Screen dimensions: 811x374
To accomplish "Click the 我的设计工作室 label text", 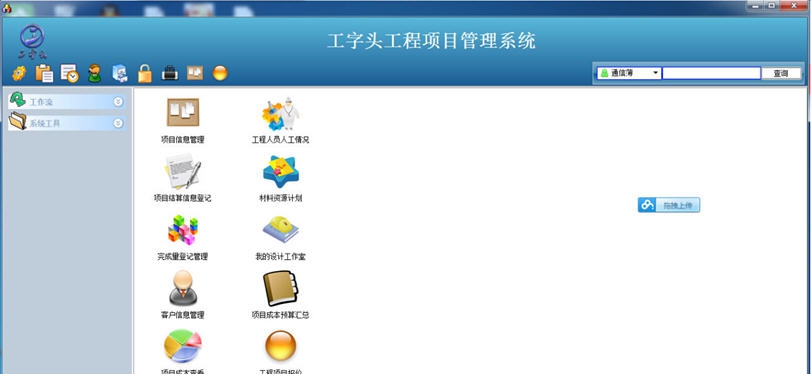I will (x=280, y=257).
